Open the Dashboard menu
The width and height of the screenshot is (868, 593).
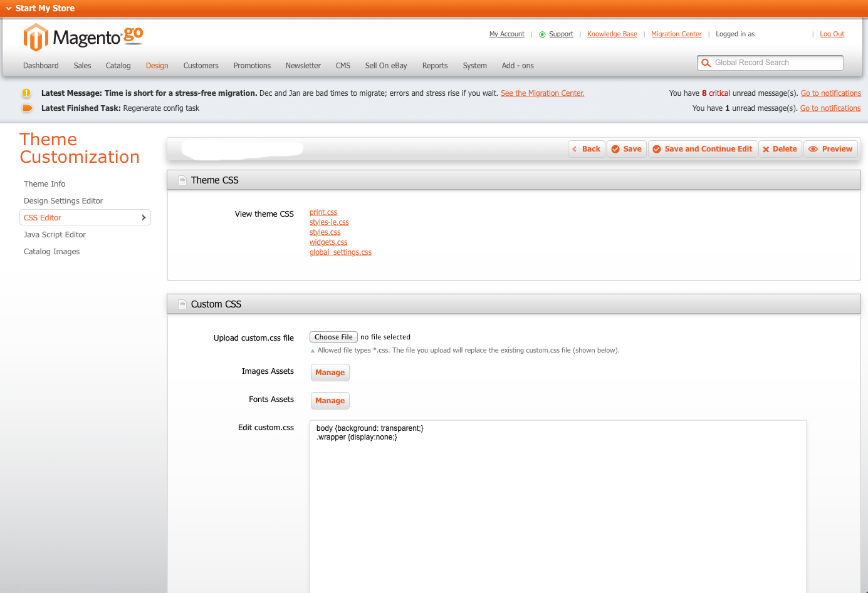click(x=41, y=66)
